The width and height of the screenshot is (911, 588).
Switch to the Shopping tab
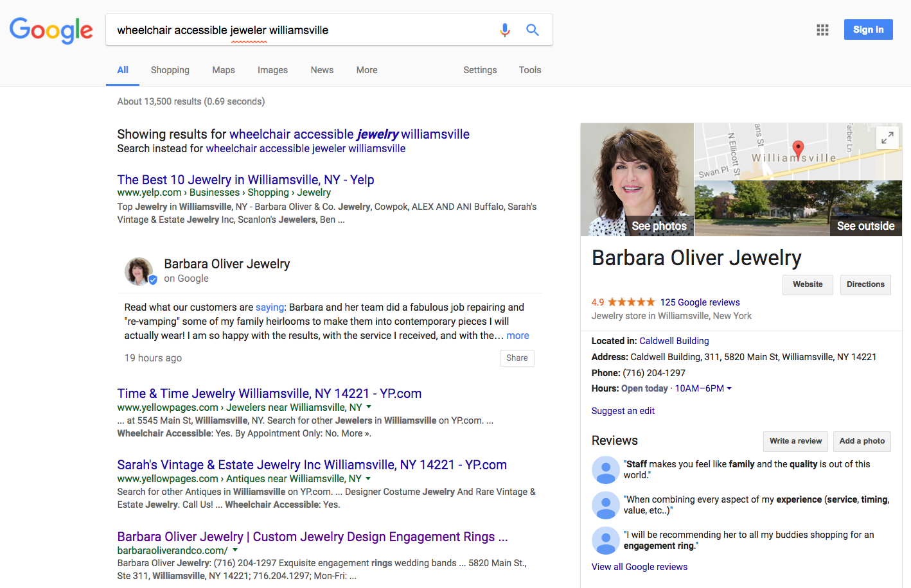(170, 70)
